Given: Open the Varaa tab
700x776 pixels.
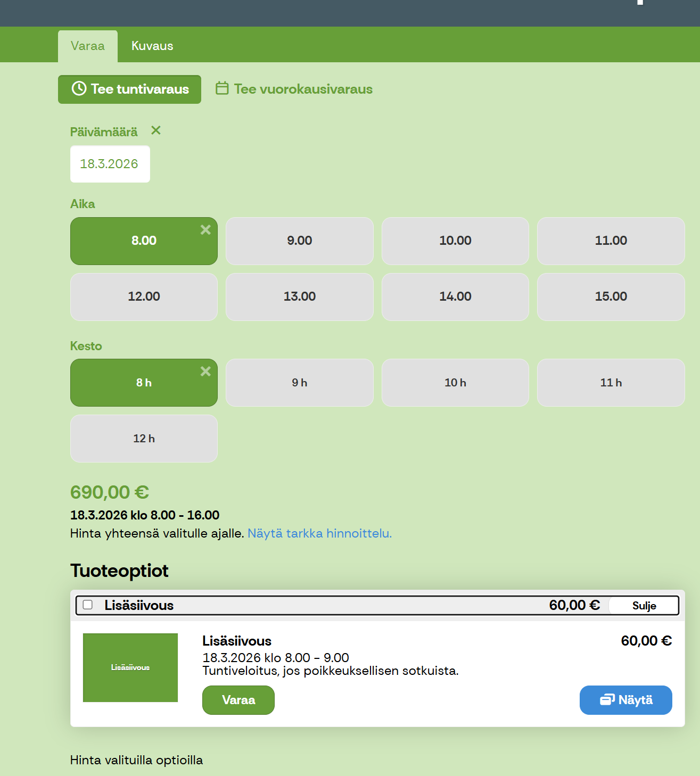Looking at the screenshot, I should (88, 46).
